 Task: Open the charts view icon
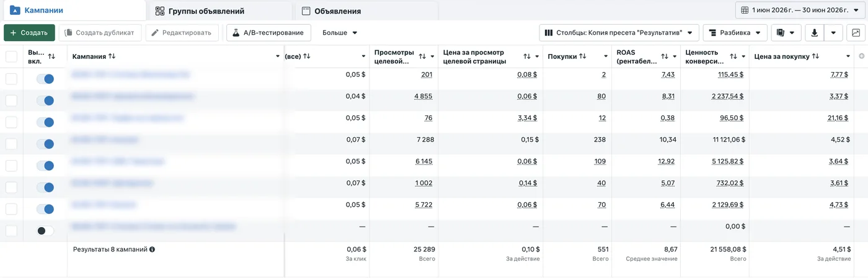(856, 33)
